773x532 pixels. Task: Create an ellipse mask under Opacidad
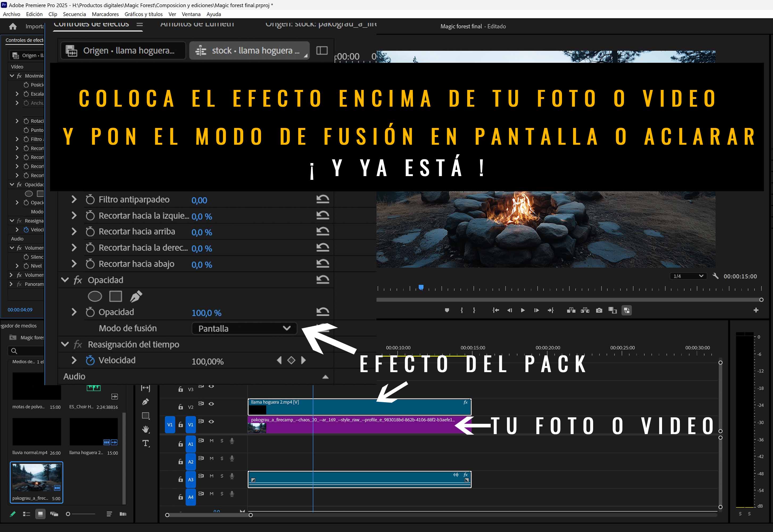(x=95, y=296)
